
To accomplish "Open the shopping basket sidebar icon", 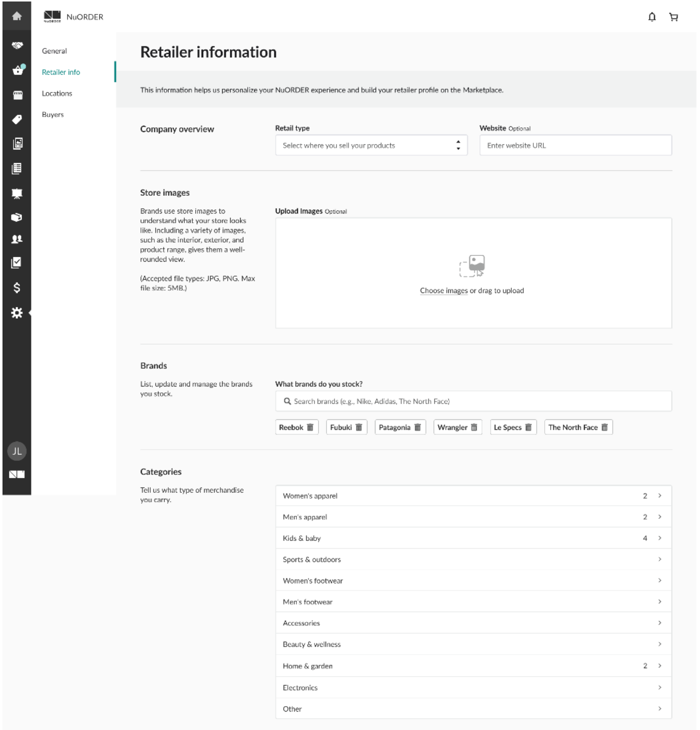I will point(17,70).
